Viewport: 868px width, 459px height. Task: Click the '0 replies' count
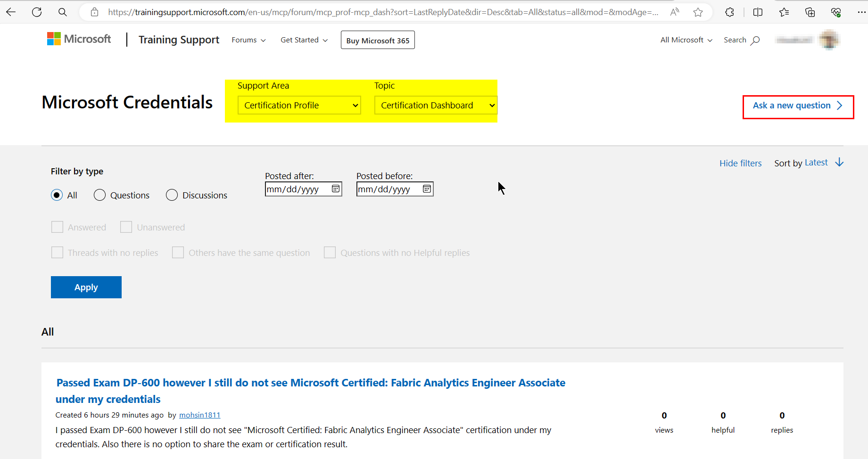(782, 422)
